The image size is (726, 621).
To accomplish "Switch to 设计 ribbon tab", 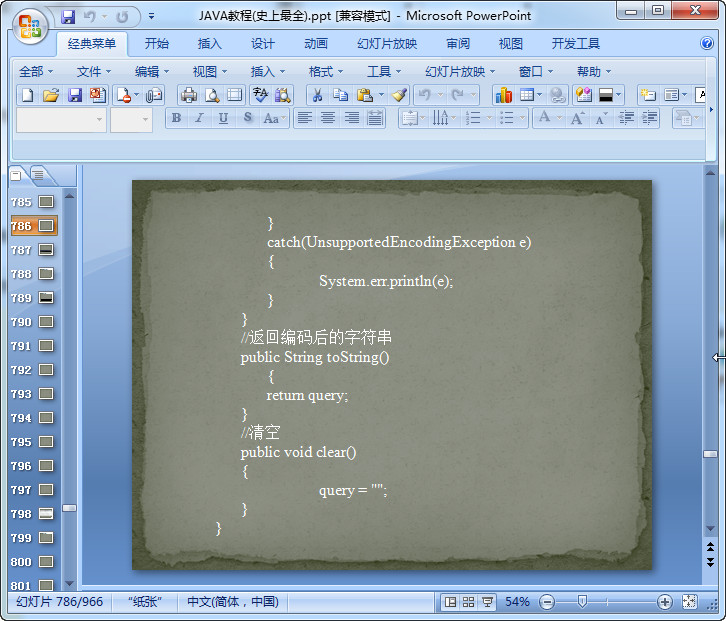I will click(x=263, y=44).
